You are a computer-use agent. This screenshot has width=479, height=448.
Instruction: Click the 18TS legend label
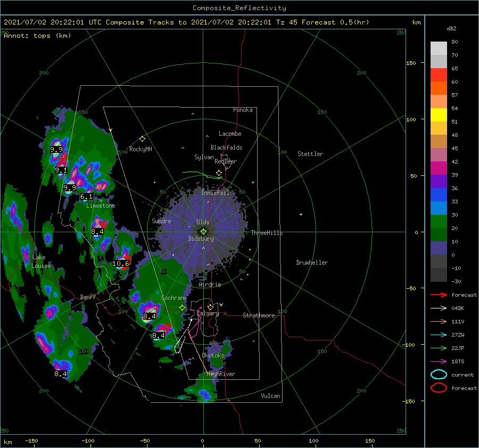coord(458,362)
